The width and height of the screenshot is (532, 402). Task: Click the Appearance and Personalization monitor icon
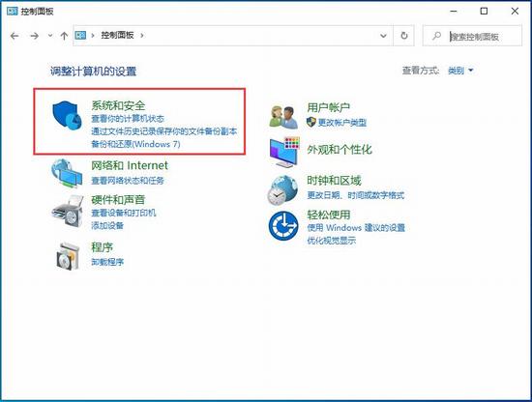(284, 152)
